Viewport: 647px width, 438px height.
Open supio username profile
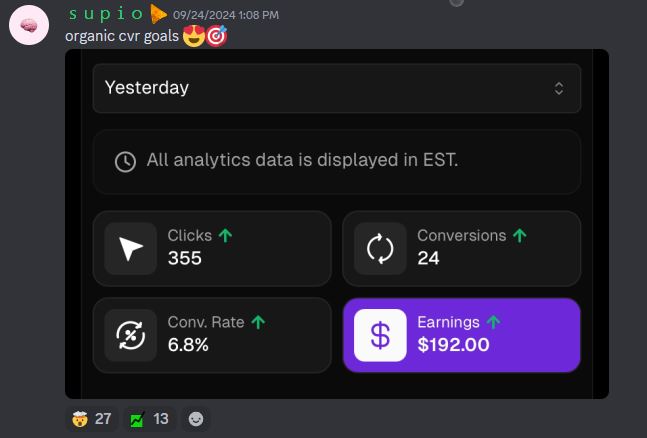[x=106, y=14]
